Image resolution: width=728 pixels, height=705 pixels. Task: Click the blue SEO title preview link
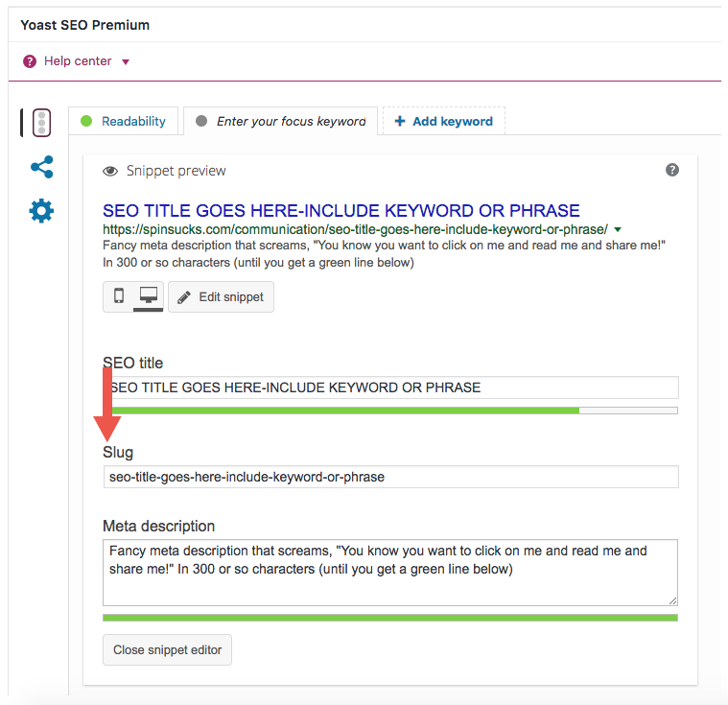pyautogui.click(x=341, y=210)
